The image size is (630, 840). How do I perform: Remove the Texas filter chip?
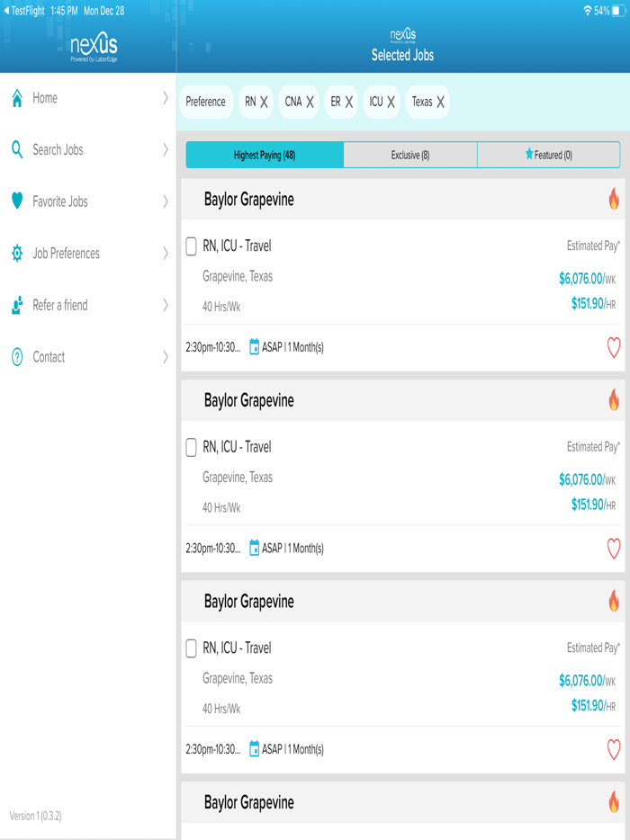[x=440, y=103]
